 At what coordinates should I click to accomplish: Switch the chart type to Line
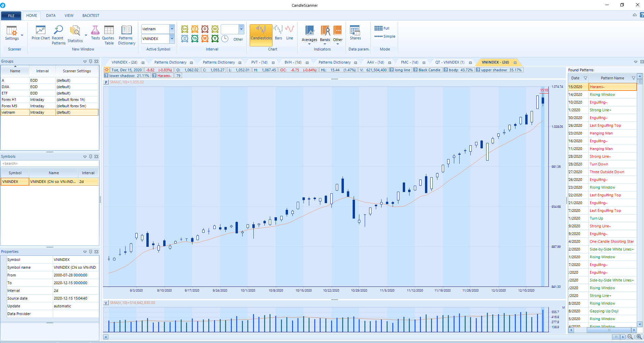pos(289,33)
